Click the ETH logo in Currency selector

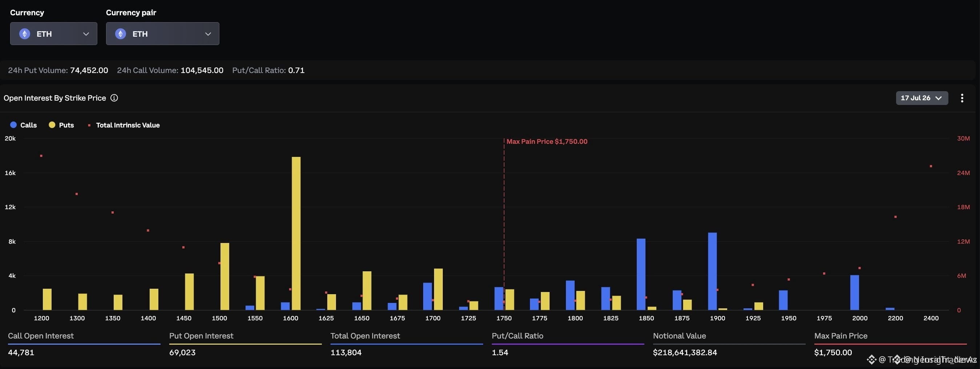coord(25,34)
